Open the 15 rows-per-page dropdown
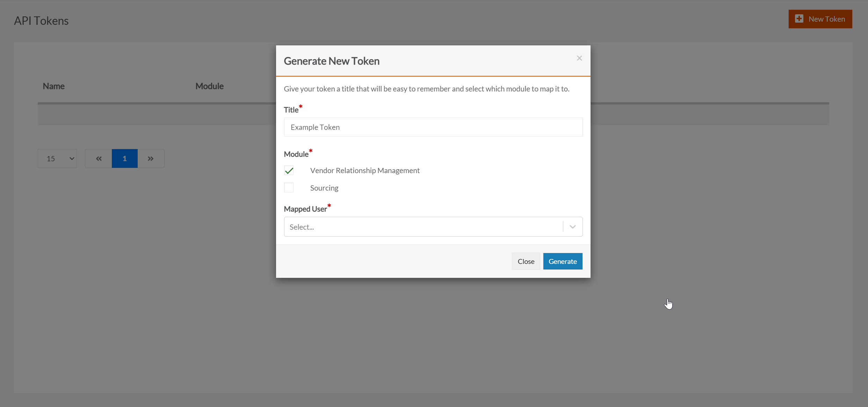This screenshot has height=407, width=868. [x=57, y=159]
